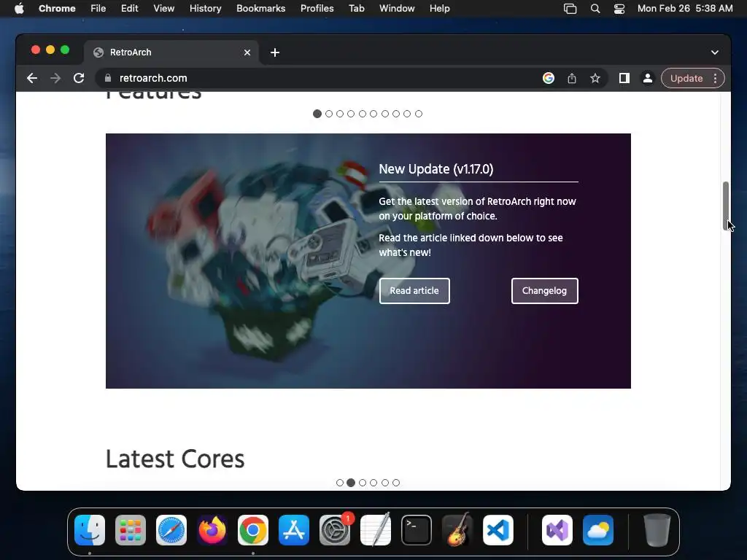The image size is (747, 560).
Task: Select last Features carousel dot
Action: tap(418, 114)
